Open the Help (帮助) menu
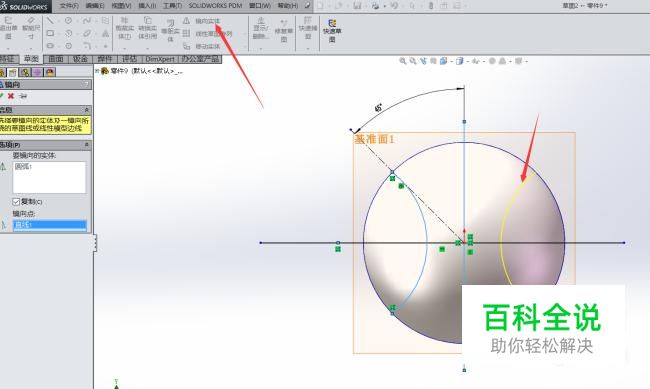Image resolution: width=650 pixels, height=389 pixels. (x=287, y=6)
